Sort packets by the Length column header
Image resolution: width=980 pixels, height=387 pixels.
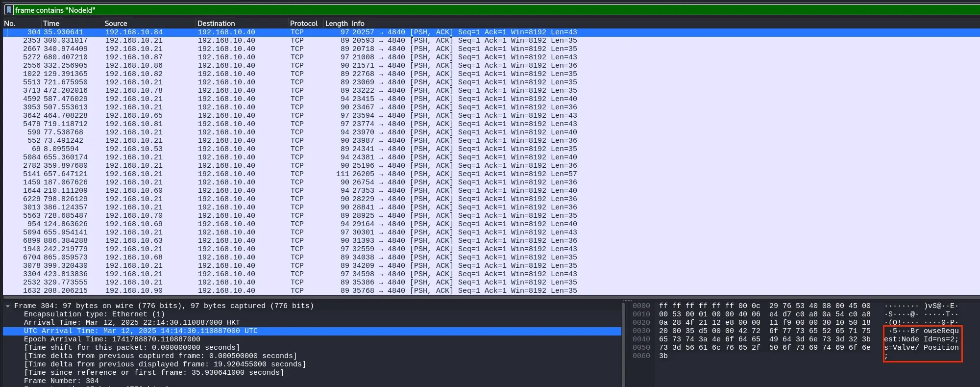click(x=336, y=23)
